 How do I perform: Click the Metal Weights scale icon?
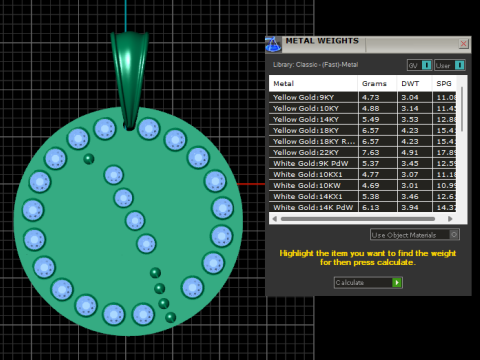pos(273,45)
